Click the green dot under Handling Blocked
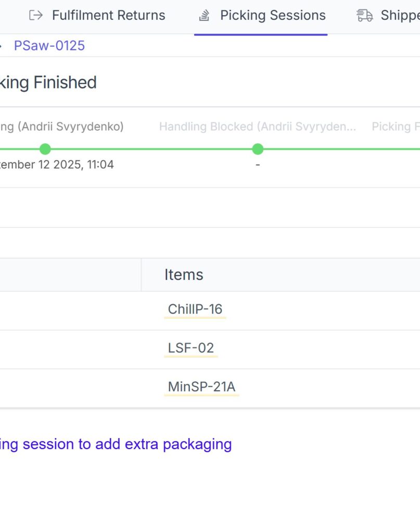The height and width of the screenshot is (521, 420). tap(258, 149)
